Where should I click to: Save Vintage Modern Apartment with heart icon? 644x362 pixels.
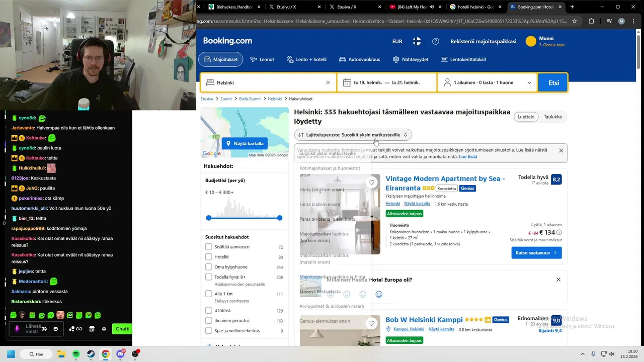372,183
